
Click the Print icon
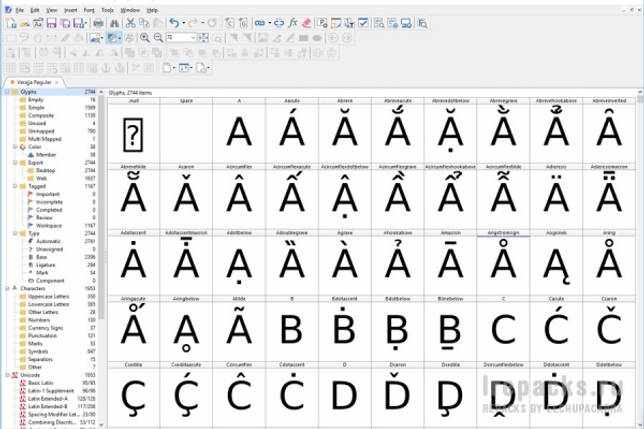(x=98, y=23)
